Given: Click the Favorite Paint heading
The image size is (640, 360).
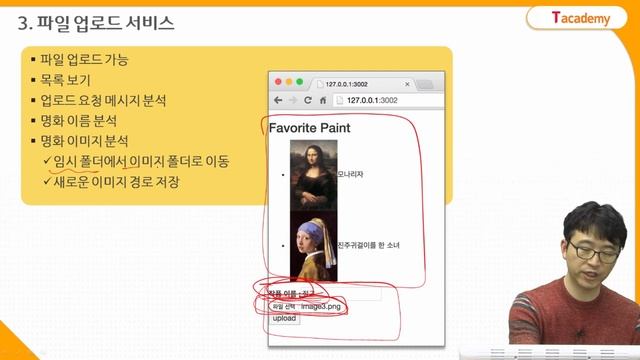Looking at the screenshot, I should [310, 128].
